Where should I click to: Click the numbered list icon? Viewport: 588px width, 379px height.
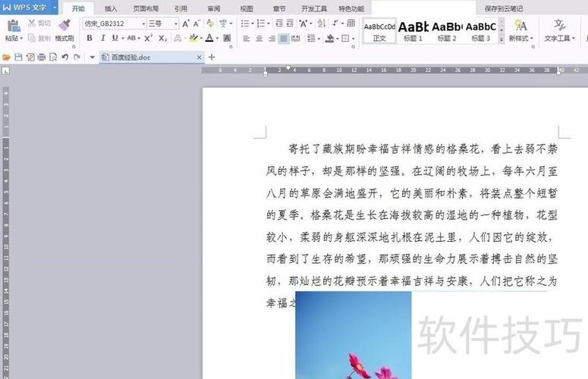pyautogui.click(x=261, y=23)
